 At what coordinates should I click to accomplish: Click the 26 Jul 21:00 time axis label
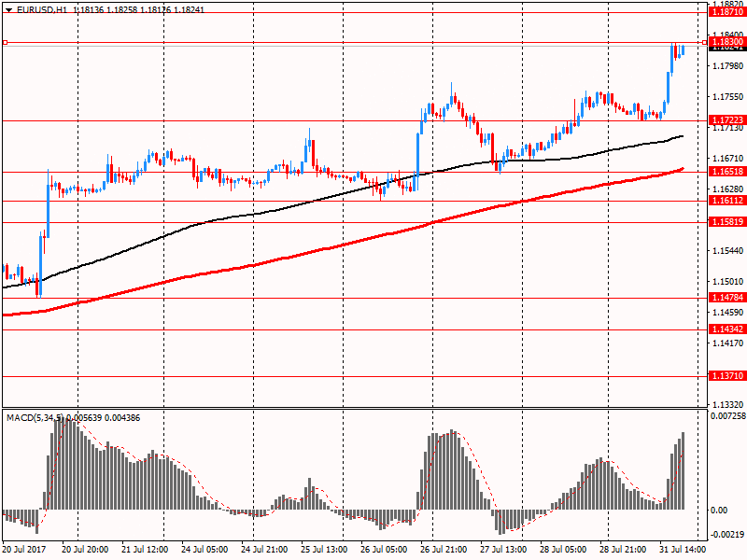click(x=443, y=549)
